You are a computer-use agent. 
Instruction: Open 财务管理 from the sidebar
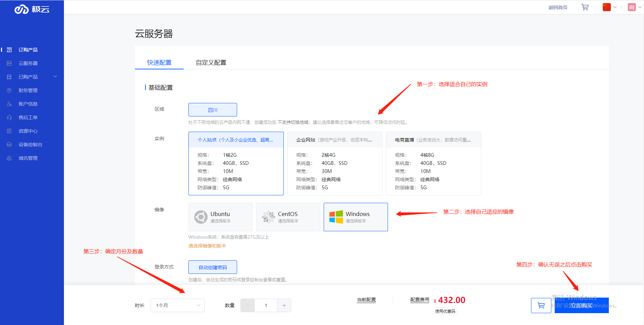pyautogui.click(x=28, y=90)
